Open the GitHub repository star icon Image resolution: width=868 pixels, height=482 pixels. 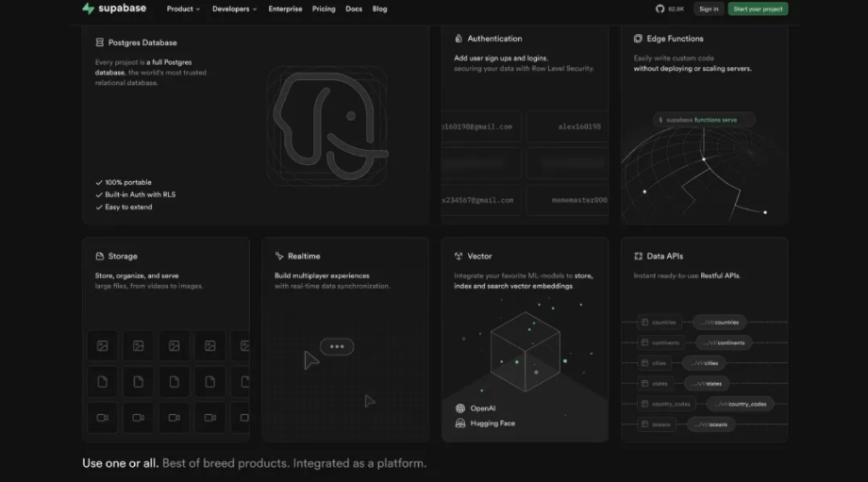point(660,8)
